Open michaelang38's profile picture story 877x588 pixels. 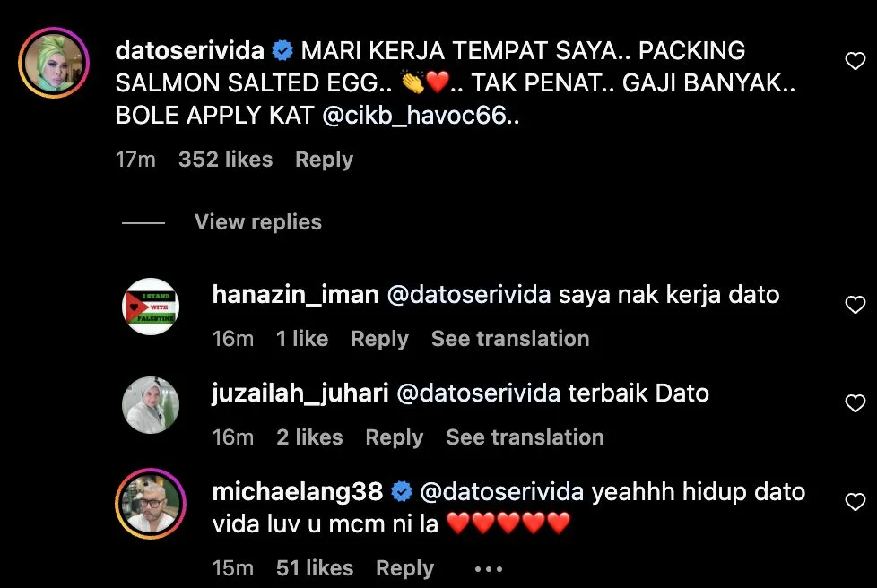point(151,504)
